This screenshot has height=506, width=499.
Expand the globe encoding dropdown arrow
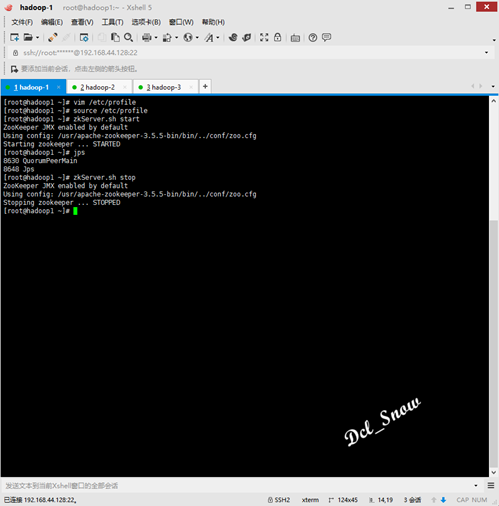(197, 38)
